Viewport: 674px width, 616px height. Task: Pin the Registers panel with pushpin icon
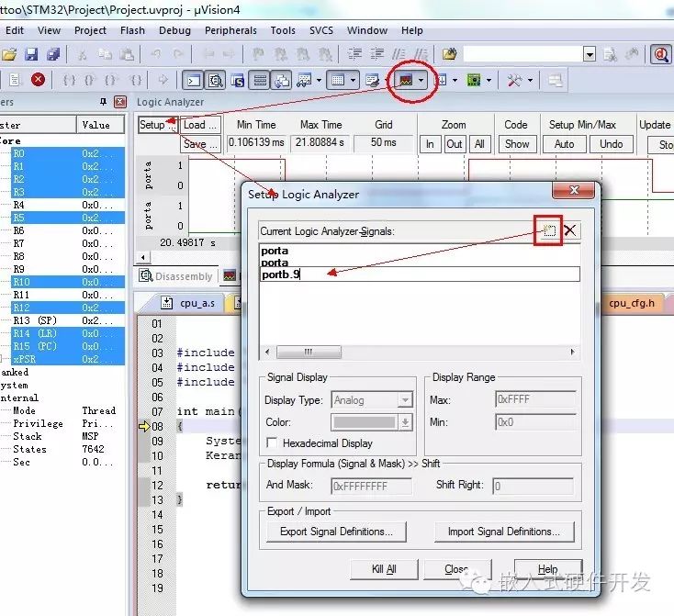click(103, 102)
